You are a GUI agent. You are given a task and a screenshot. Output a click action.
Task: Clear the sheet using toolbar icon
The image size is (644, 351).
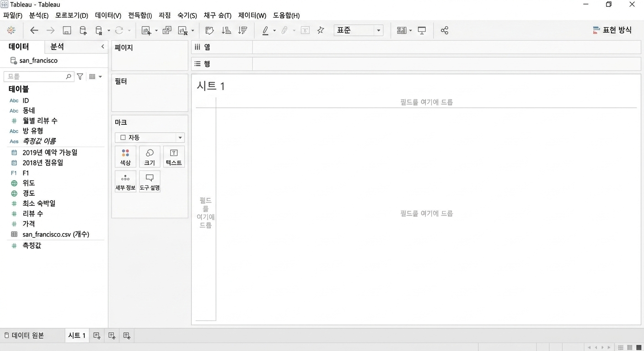(x=182, y=31)
